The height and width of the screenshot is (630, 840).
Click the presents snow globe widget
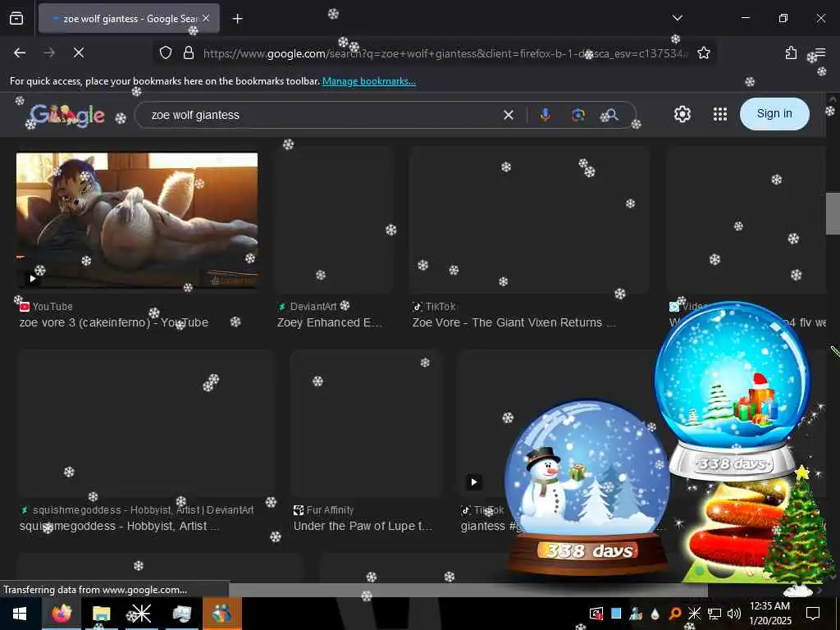click(733, 390)
